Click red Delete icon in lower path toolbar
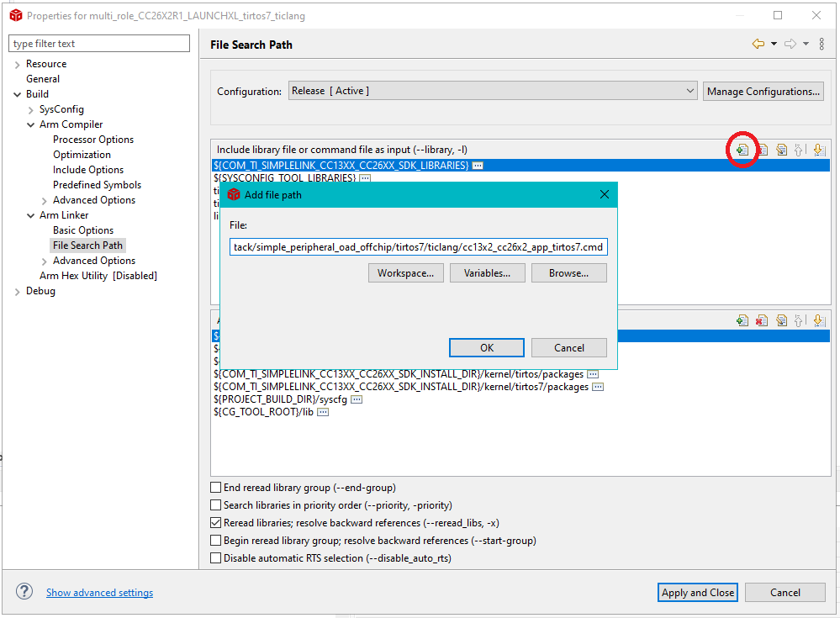 [762, 320]
